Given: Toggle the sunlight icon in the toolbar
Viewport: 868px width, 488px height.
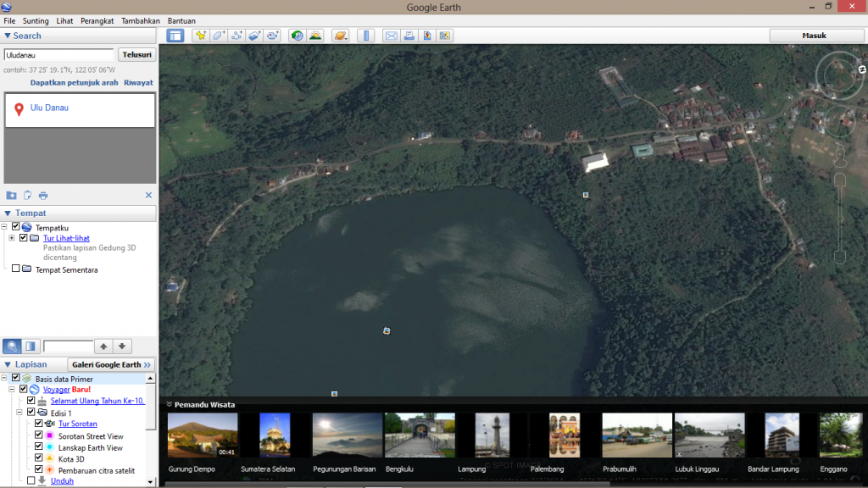Looking at the screenshot, I should point(315,36).
